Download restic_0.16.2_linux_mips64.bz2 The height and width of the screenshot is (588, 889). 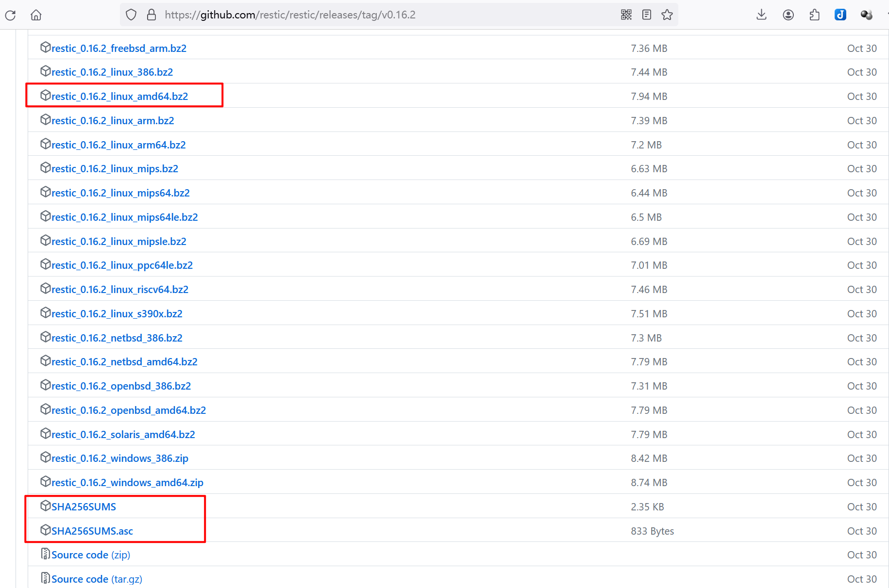point(120,193)
